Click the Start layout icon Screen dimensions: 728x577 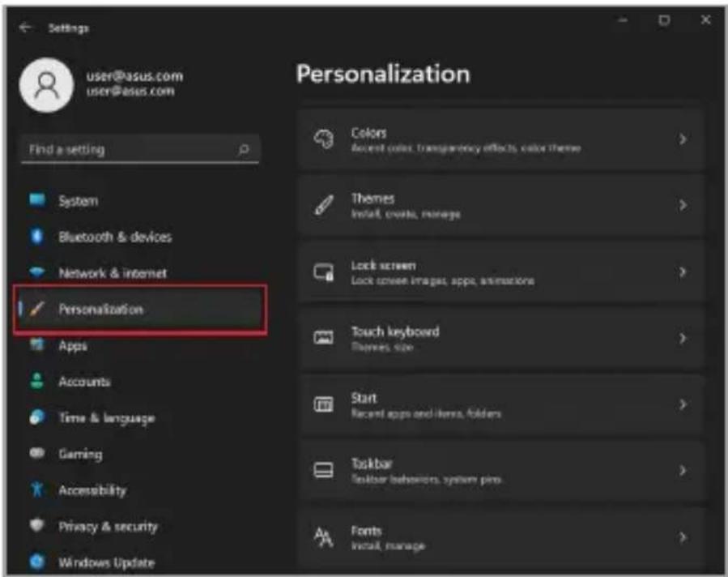point(324,404)
